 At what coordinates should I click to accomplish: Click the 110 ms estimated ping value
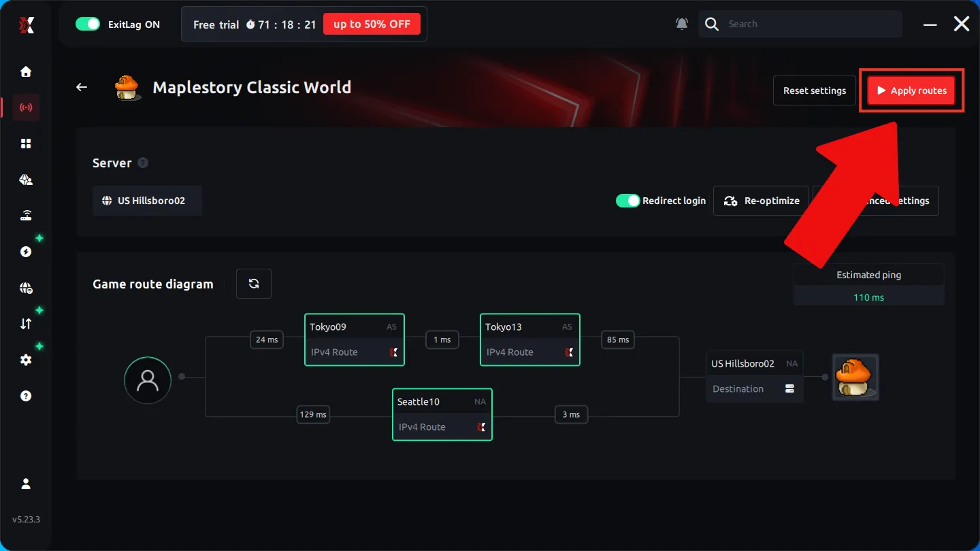(869, 297)
